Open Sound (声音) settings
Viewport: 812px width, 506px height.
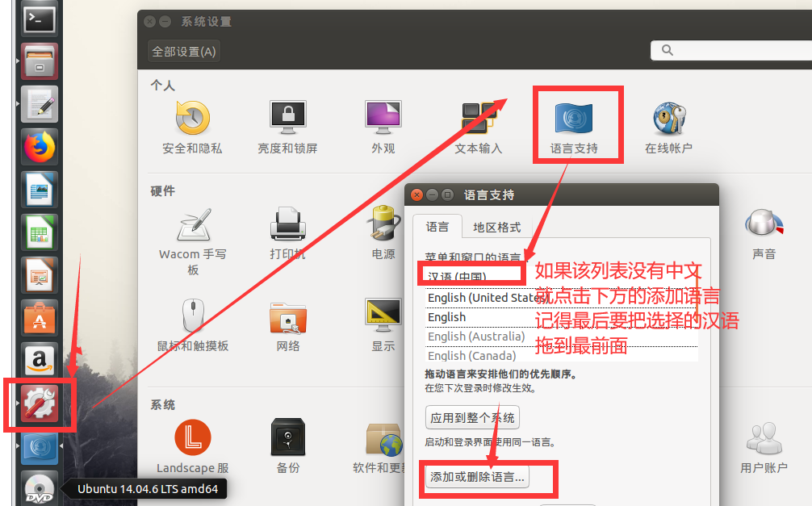coord(764,233)
